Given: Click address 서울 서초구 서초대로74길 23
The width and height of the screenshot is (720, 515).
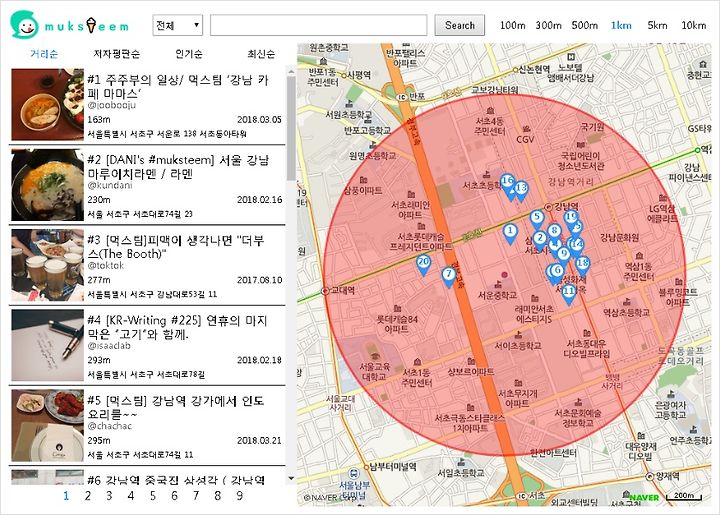Looking at the screenshot, I should point(140,214).
